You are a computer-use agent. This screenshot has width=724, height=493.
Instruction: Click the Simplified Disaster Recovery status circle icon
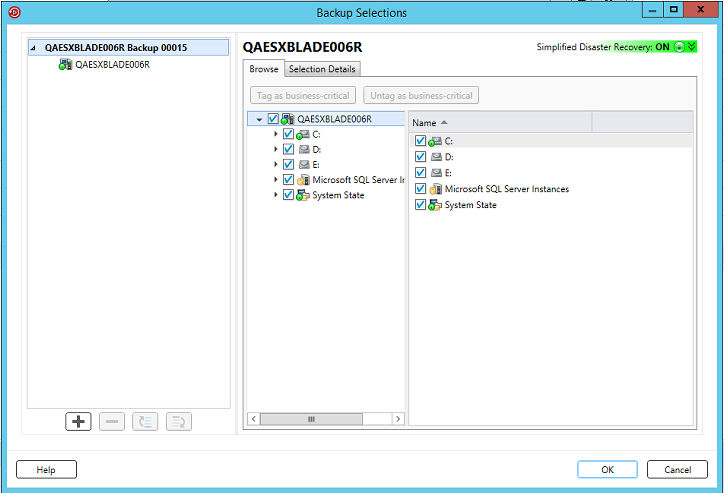click(x=679, y=47)
